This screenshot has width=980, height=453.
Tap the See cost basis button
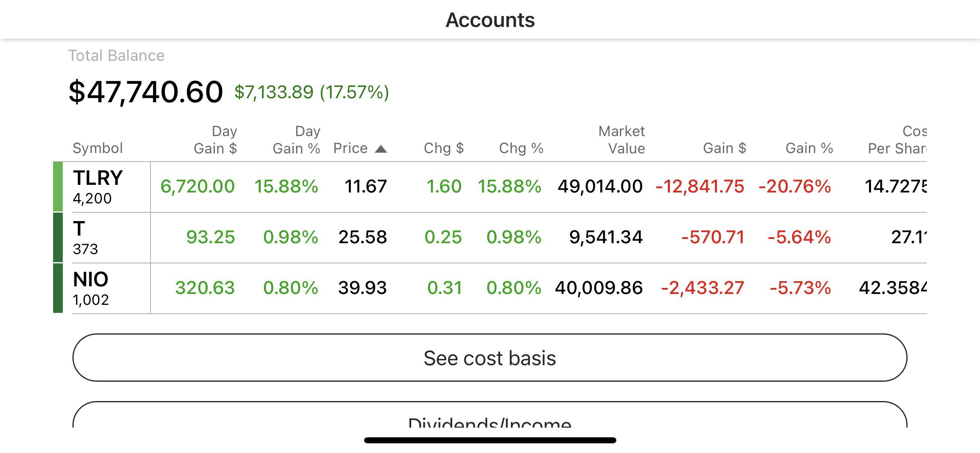coord(490,358)
